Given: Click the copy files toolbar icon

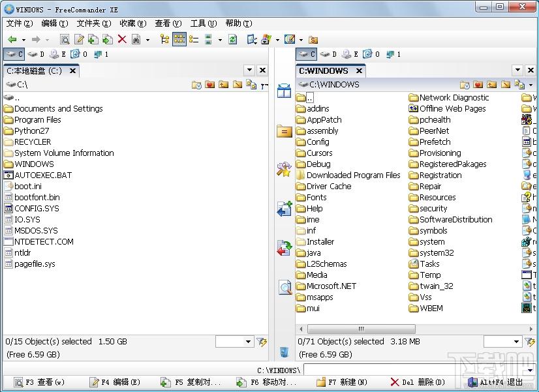Looking at the screenshot, I should [x=93, y=40].
